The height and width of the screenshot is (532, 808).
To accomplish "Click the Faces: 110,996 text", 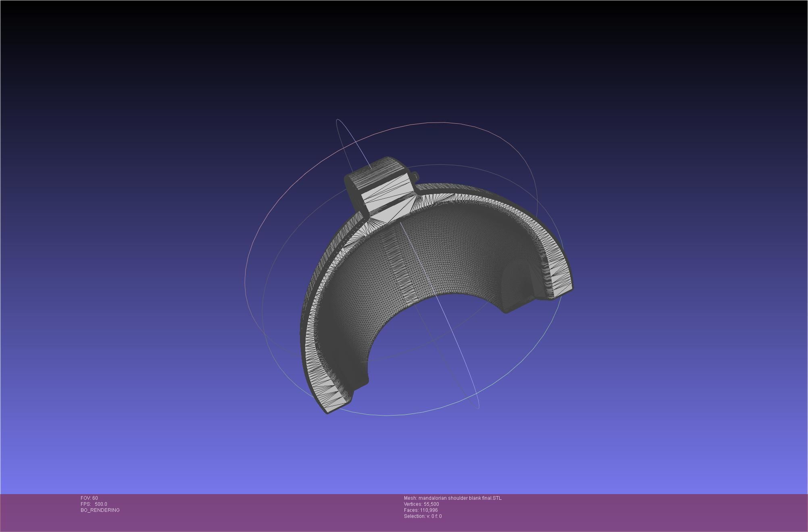I will point(421,510).
